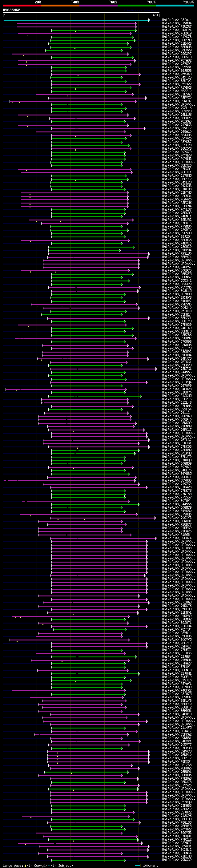Select hit UniRef100_Q6LLU6
The width and height of the screenshot is (197, 868).
(177, 115)
